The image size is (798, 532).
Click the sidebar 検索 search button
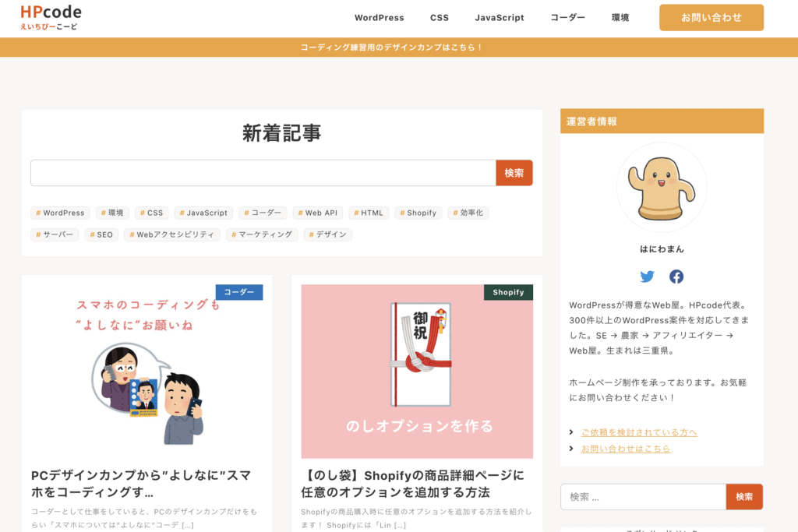(x=744, y=496)
